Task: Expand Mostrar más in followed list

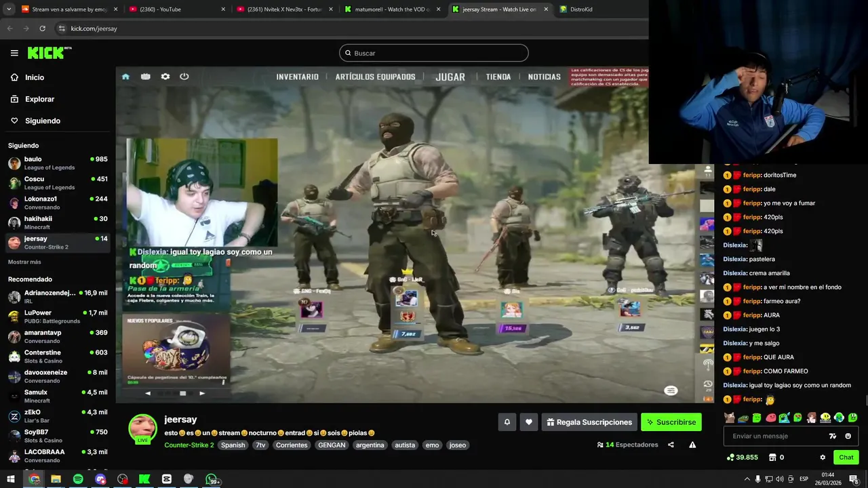Action: (24, 262)
